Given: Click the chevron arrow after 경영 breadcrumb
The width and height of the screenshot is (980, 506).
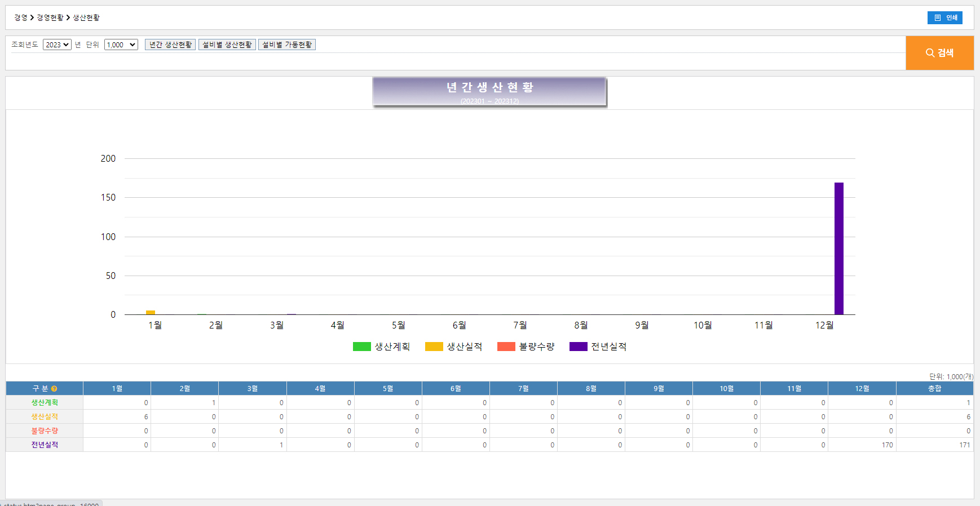Looking at the screenshot, I should 32,18.
